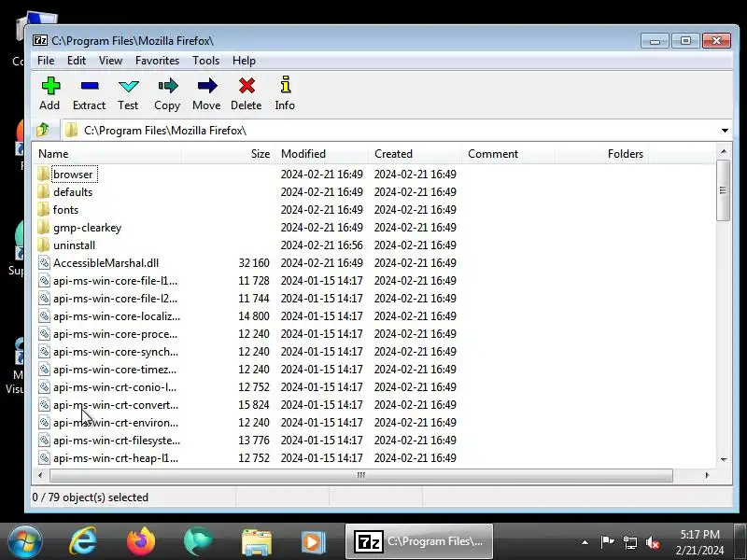Go up one folder level icon
Viewport: 747px width, 560px height.
pyautogui.click(x=43, y=130)
